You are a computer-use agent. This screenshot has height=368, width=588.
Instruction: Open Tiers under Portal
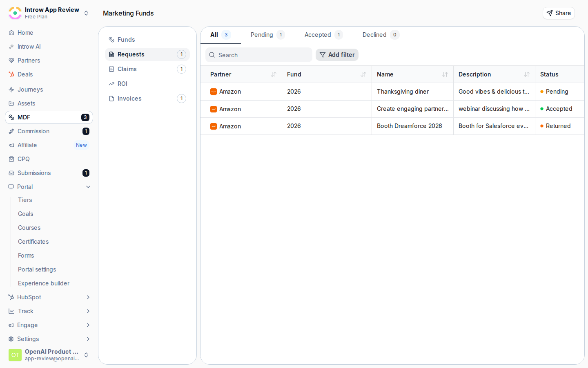tap(25, 200)
